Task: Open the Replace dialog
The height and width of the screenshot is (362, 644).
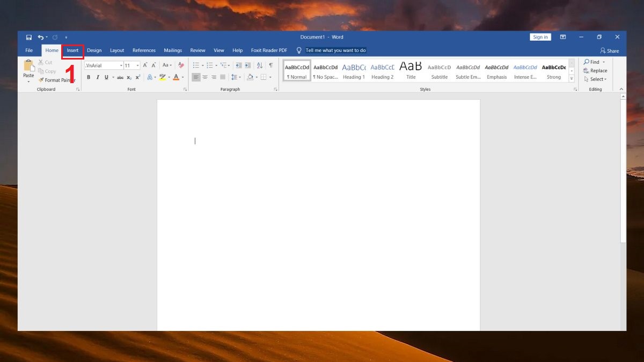Action: point(595,71)
